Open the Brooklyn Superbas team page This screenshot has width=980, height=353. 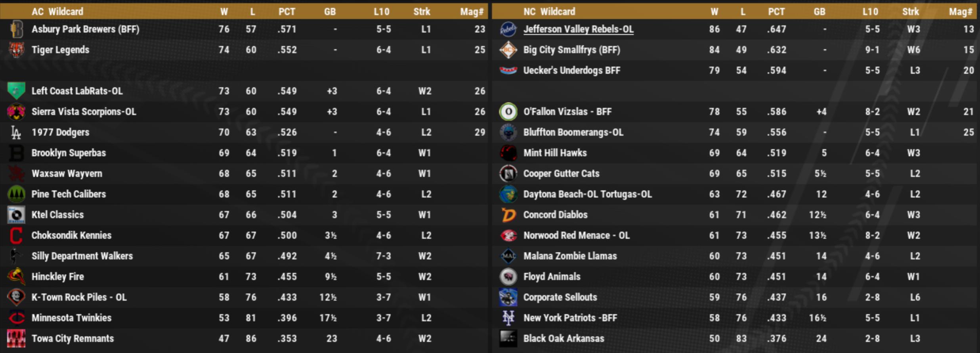coord(69,153)
